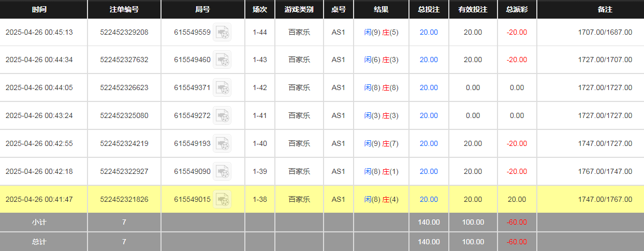
Task: Click the 小计 subtotal row label
Action: 39,222
